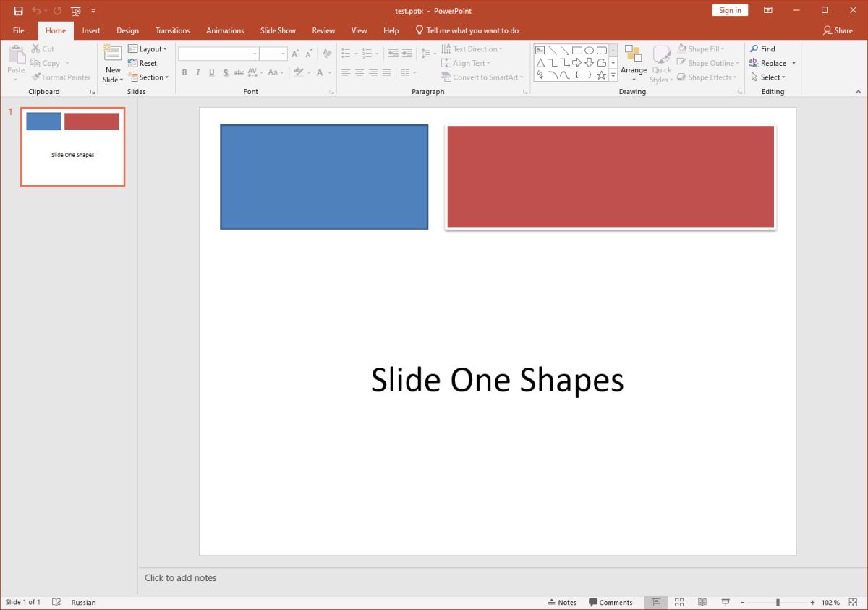868x610 pixels.
Task: Click the Sign in button
Action: (730, 10)
